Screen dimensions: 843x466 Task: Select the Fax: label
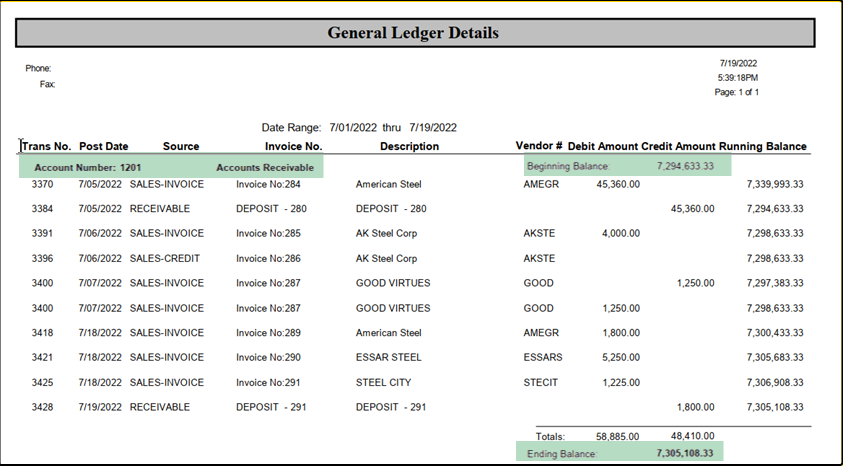(47, 84)
